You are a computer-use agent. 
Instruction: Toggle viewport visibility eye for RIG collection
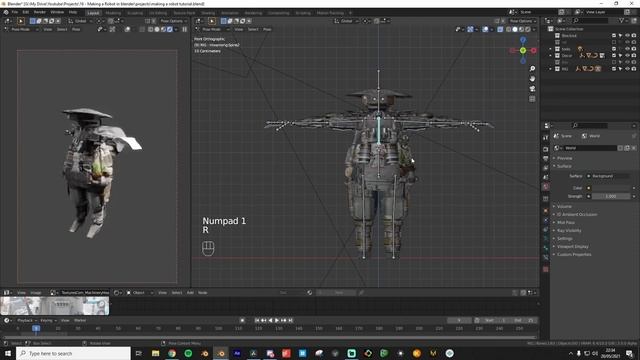pos(627,69)
